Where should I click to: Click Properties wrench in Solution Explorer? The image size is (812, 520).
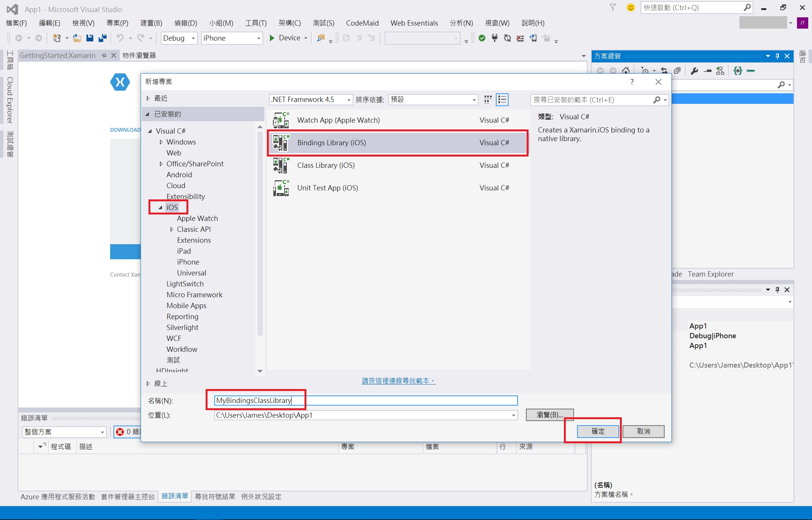click(694, 71)
